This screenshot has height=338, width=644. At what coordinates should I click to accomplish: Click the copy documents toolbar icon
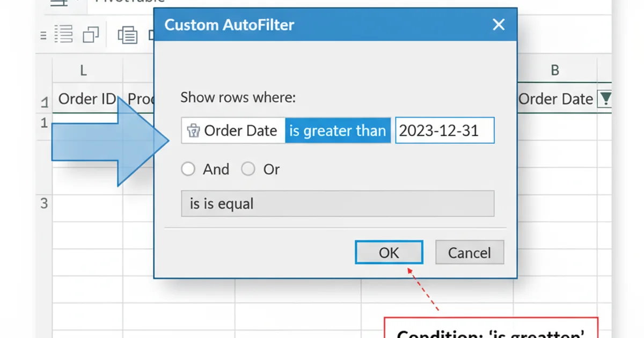click(x=127, y=34)
